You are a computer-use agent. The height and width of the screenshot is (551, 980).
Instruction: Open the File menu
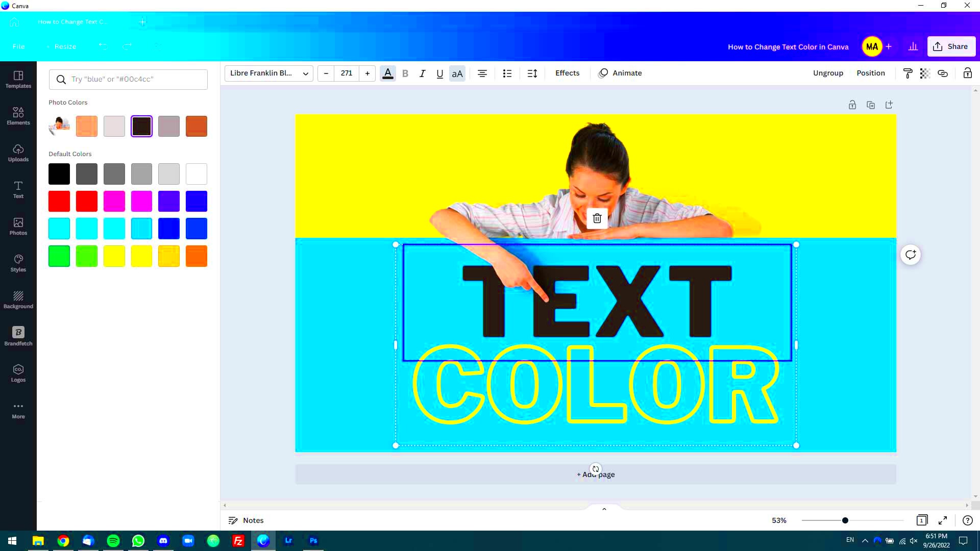19,46
